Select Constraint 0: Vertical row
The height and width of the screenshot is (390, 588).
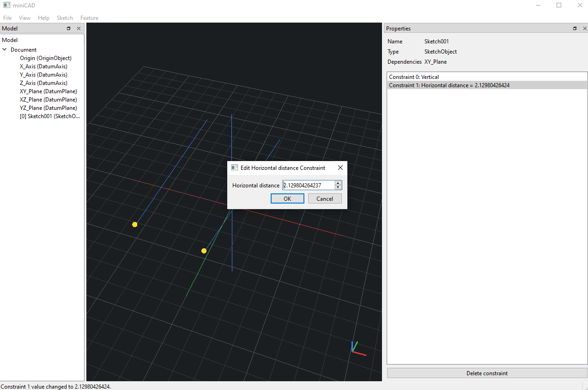(x=487, y=77)
